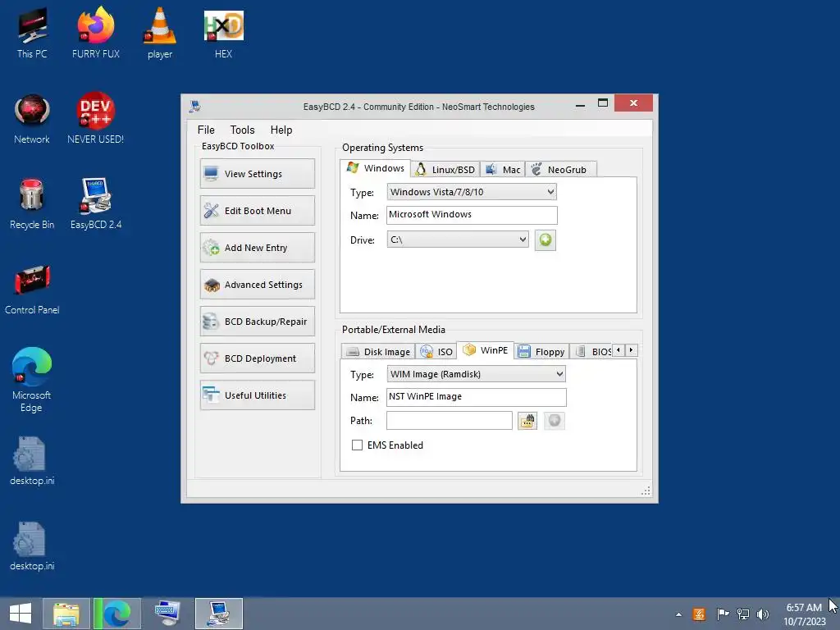
Task: Open BCD Deployment section
Action: (x=257, y=358)
